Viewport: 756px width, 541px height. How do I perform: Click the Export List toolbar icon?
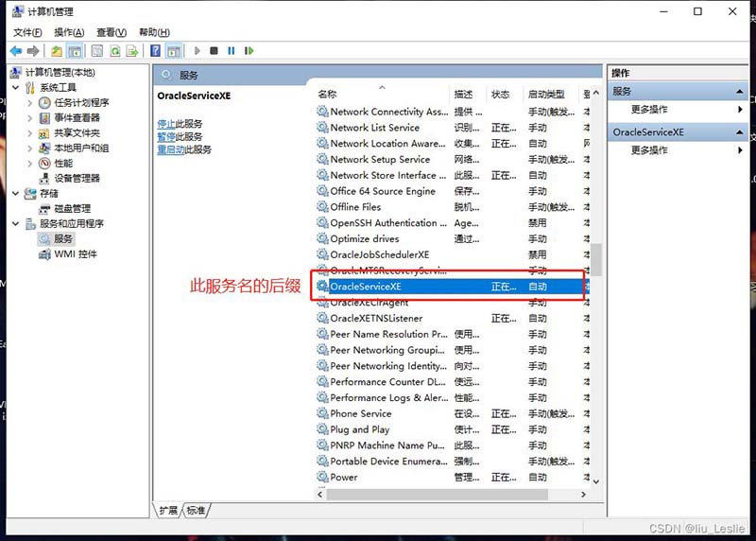point(133,51)
